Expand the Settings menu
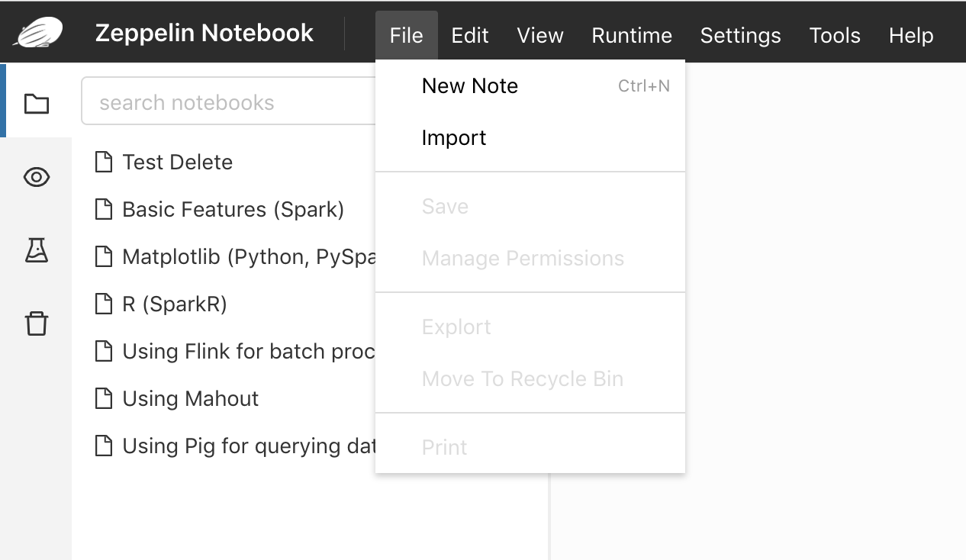The width and height of the screenshot is (966, 560). [740, 35]
